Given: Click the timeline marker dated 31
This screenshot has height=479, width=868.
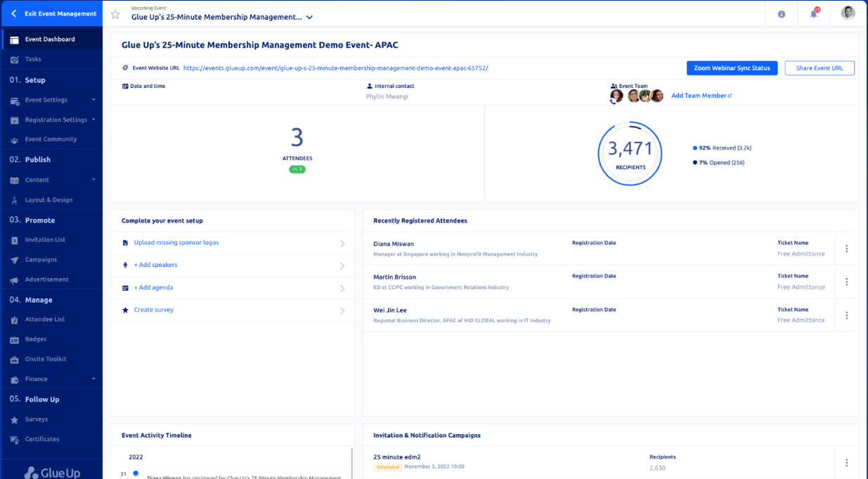Looking at the screenshot, I should point(135,473).
